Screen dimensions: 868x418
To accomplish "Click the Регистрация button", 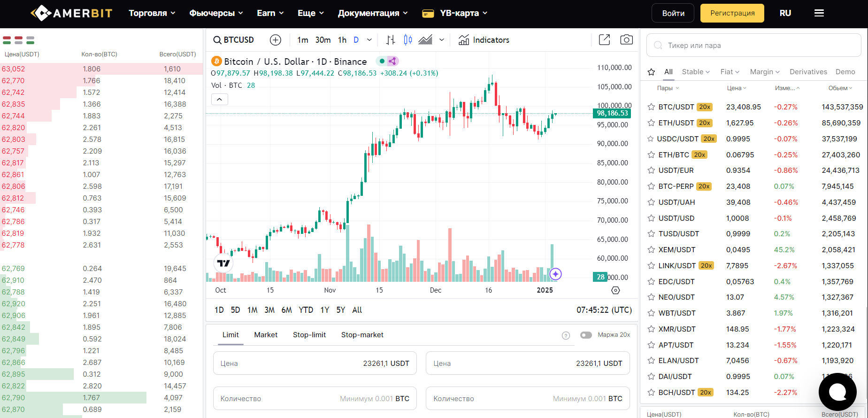I will point(732,13).
